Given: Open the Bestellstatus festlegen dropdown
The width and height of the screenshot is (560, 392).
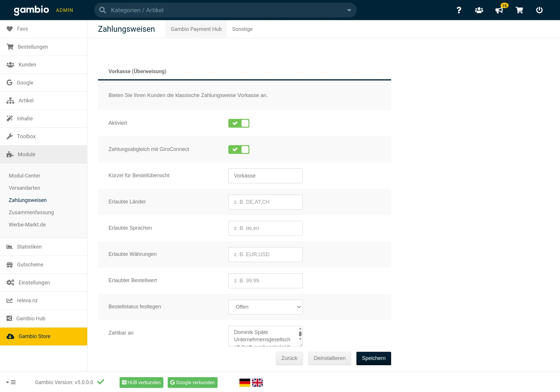Looking at the screenshot, I should [265, 307].
